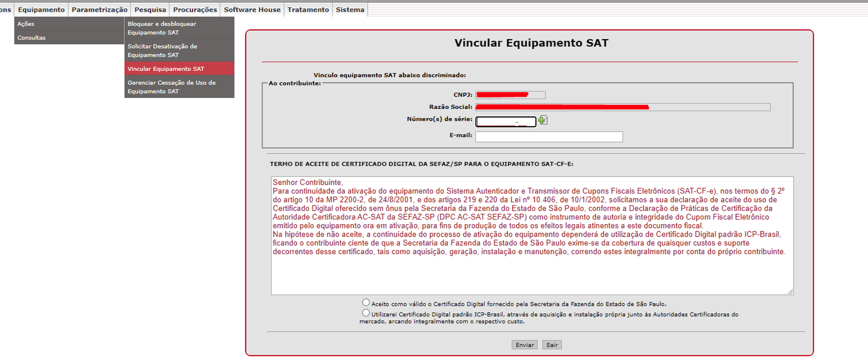Click the Razão Social field

tap(623, 107)
